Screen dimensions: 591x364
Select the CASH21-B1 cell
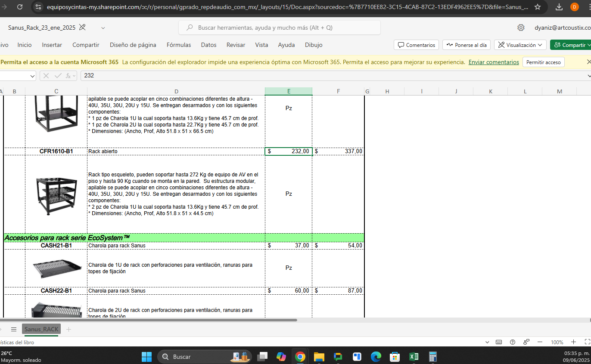click(x=56, y=246)
